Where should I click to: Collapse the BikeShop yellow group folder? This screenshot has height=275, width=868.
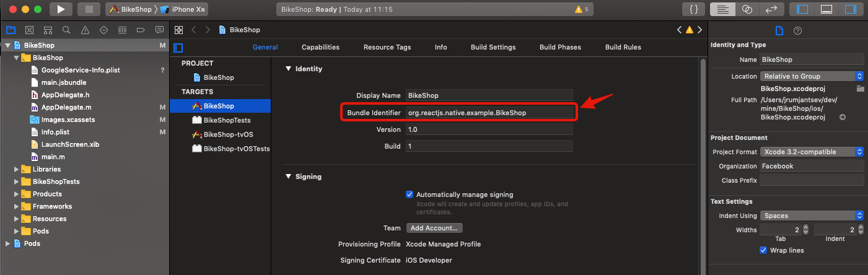17,58
